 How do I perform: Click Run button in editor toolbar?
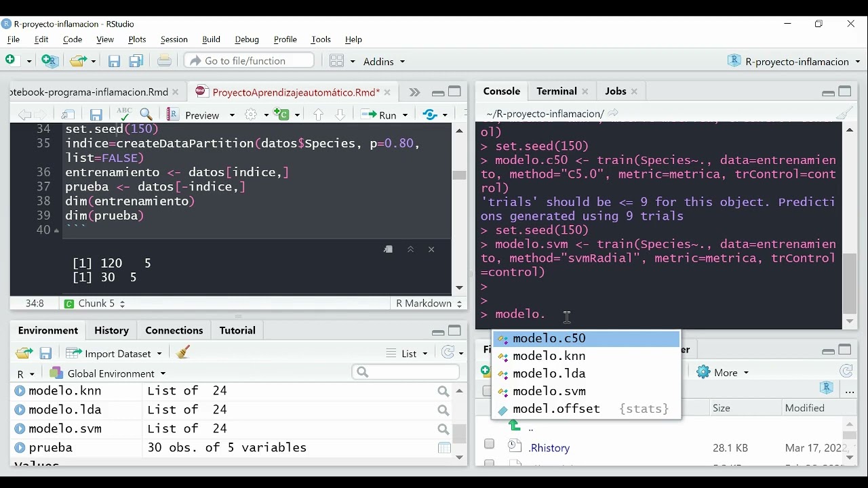(380, 115)
